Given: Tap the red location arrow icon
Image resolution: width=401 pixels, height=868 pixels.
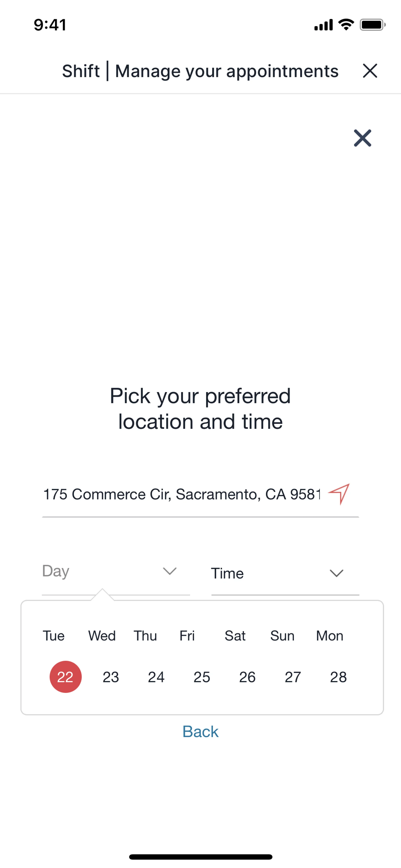Looking at the screenshot, I should (x=339, y=494).
